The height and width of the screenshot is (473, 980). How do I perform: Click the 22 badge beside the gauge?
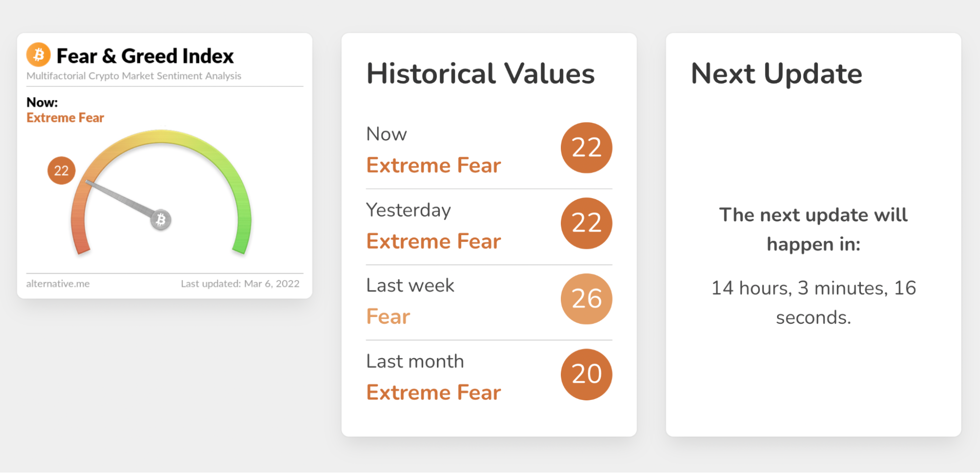(61, 170)
